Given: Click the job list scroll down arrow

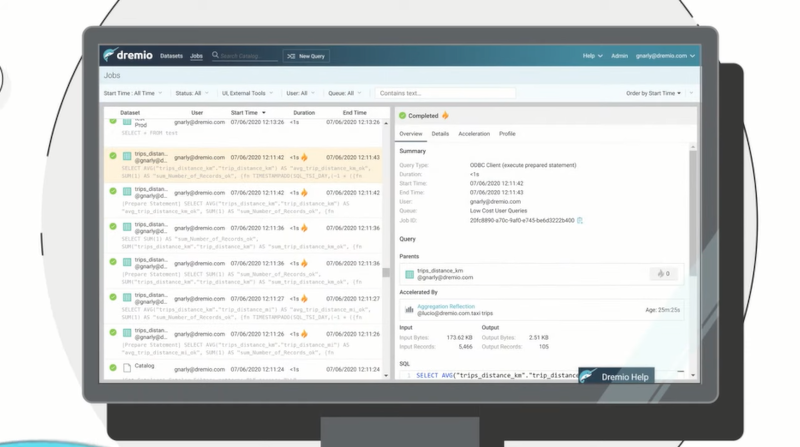Looking at the screenshot, I should (x=386, y=376).
